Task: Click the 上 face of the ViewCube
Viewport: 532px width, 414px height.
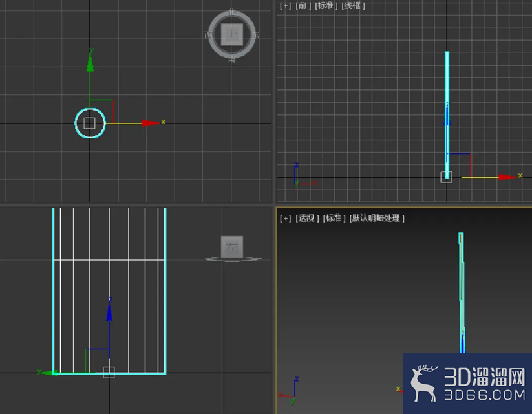Action: coord(232,34)
